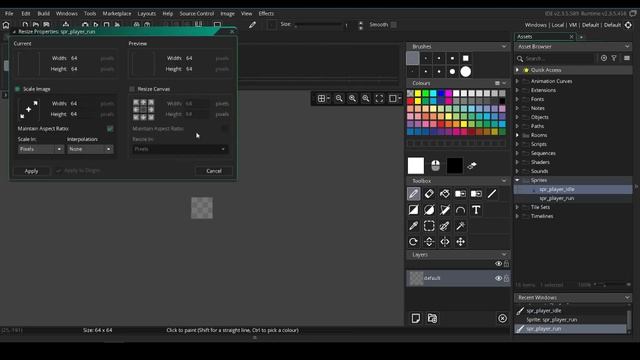Open the Image menu
640x360 pixels.
pos(227,13)
